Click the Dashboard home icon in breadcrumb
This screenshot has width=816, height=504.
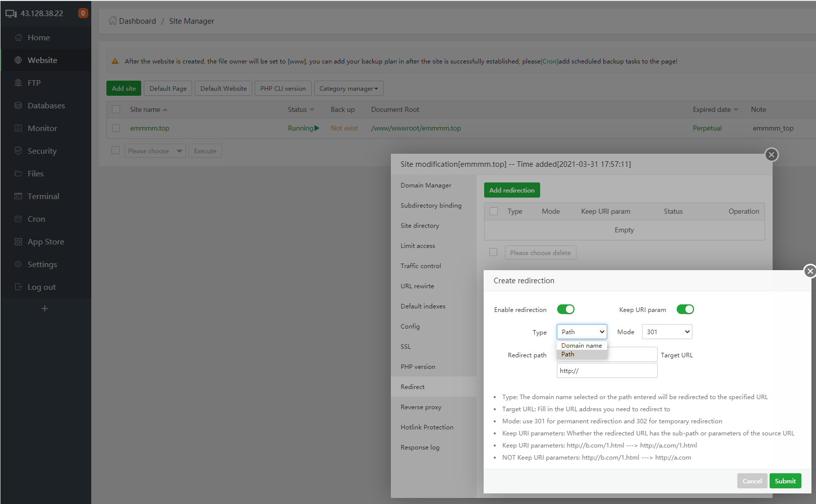(x=112, y=21)
